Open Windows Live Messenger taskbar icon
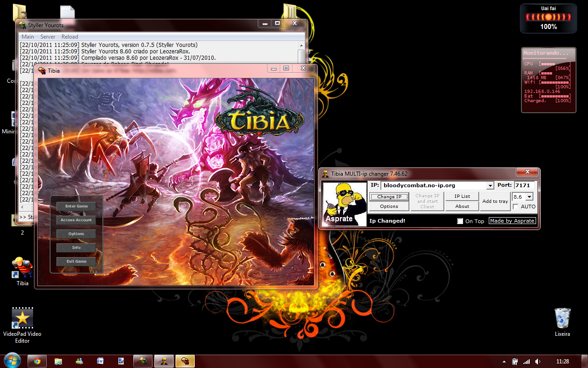 (79, 361)
